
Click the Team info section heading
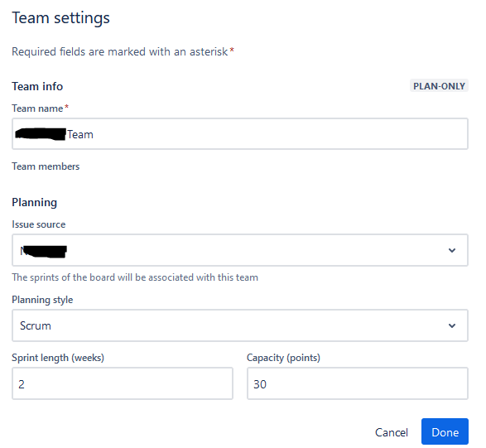coord(37,86)
